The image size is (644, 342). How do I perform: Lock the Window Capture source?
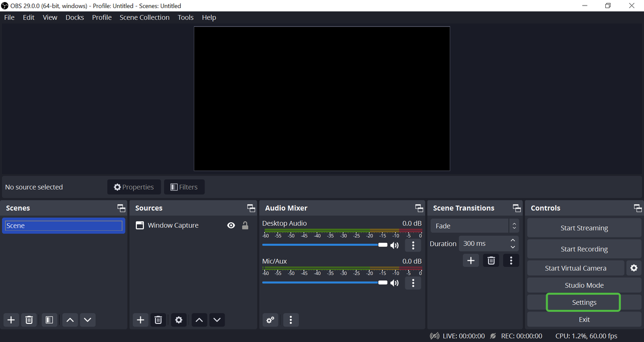pos(245,225)
